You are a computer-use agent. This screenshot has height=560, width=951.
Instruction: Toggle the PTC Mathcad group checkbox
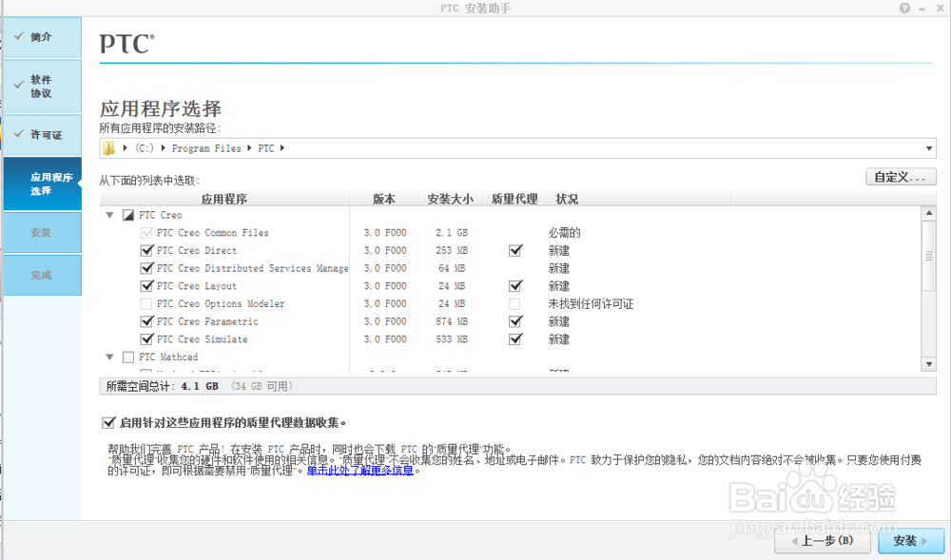(128, 357)
